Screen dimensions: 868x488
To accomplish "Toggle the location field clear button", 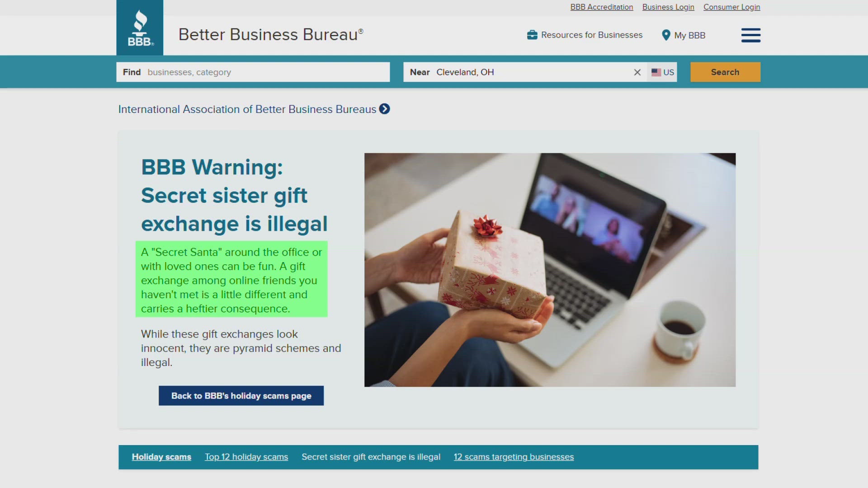I will pyautogui.click(x=637, y=72).
